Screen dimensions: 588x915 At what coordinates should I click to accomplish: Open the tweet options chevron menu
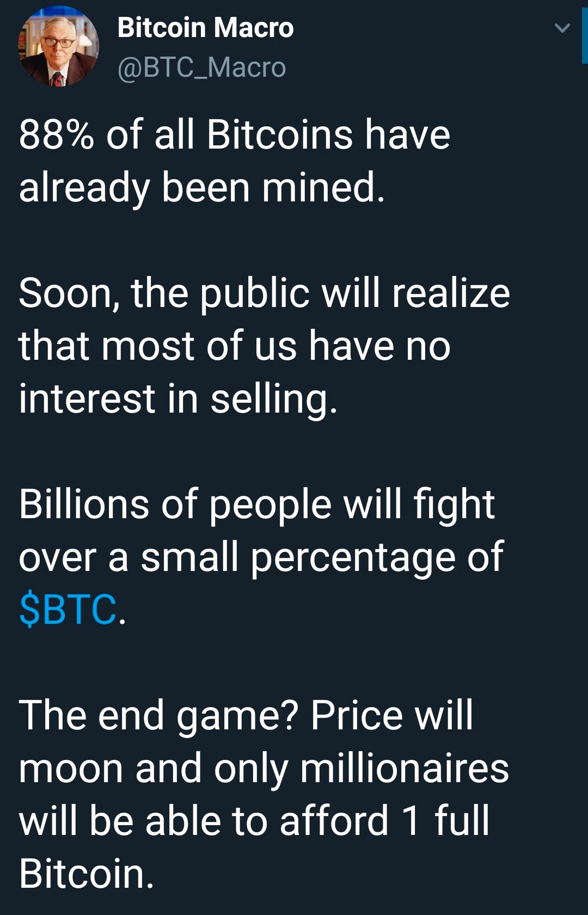(562, 28)
